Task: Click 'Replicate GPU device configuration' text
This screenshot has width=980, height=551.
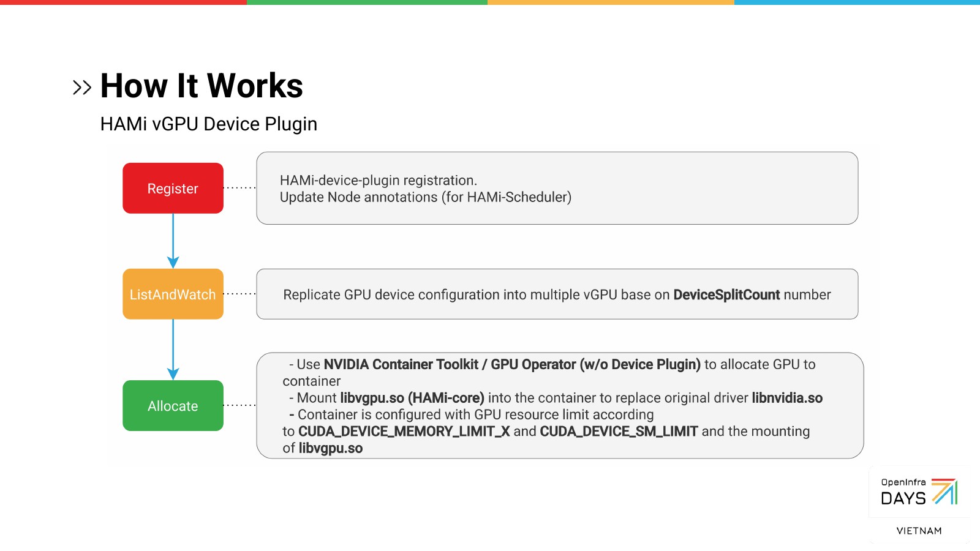Action: tap(391, 294)
